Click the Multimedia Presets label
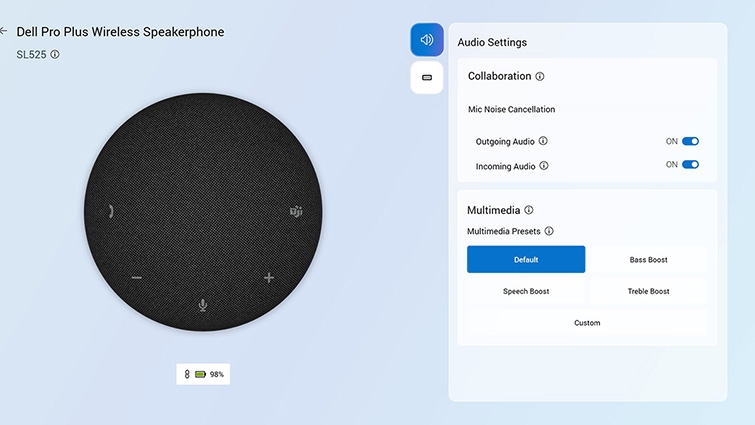This screenshot has height=425, width=755. 504,232
